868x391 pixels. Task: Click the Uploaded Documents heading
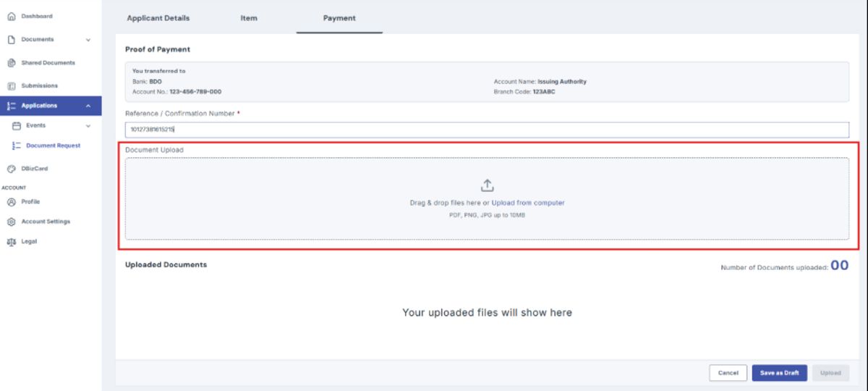[166, 265]
